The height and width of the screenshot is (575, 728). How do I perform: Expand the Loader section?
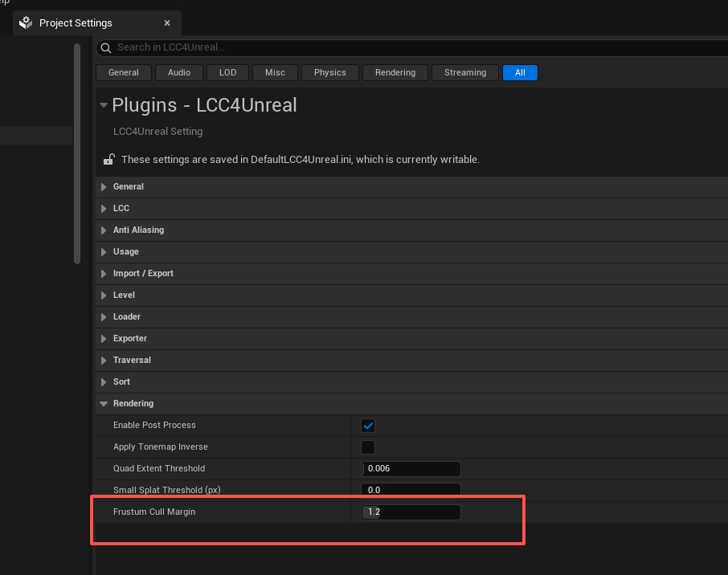[104, 317]
